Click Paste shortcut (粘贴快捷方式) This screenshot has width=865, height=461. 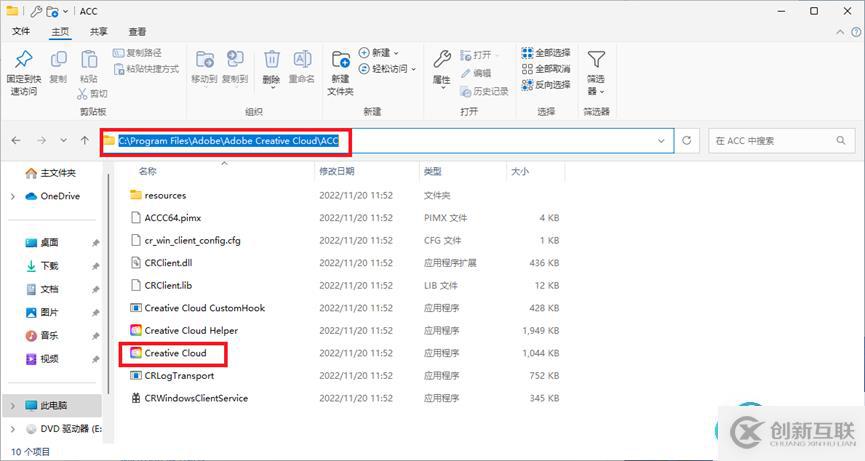(x=146, y=69)
